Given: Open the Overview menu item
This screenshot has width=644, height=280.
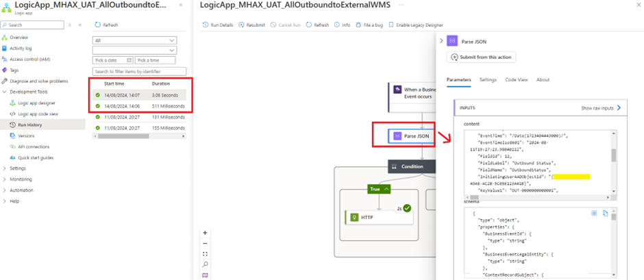Looking at the screenshot, I should click(18, 38).
